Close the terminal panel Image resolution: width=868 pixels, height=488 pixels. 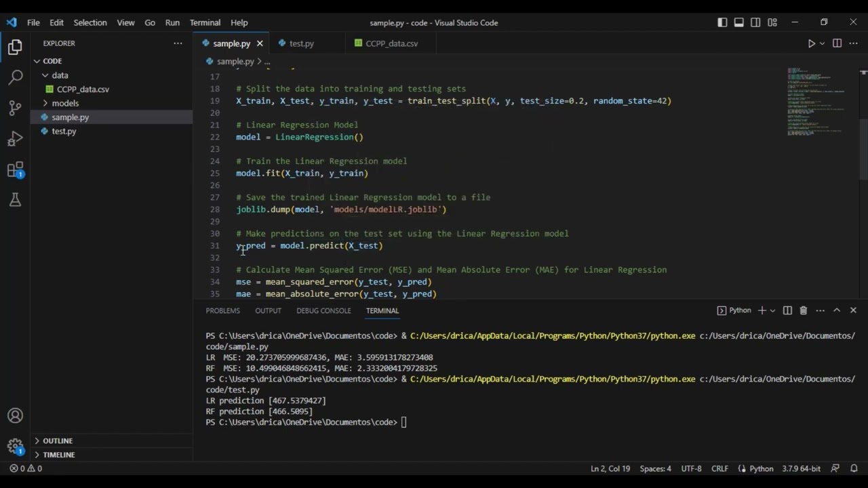click(x=853, y=310)
